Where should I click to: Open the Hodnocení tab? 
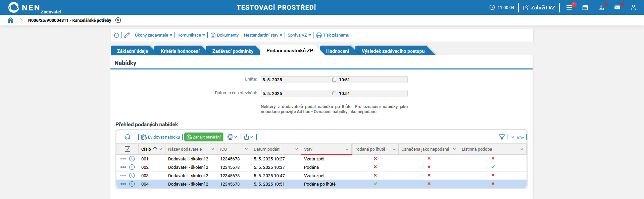[338, 51]
